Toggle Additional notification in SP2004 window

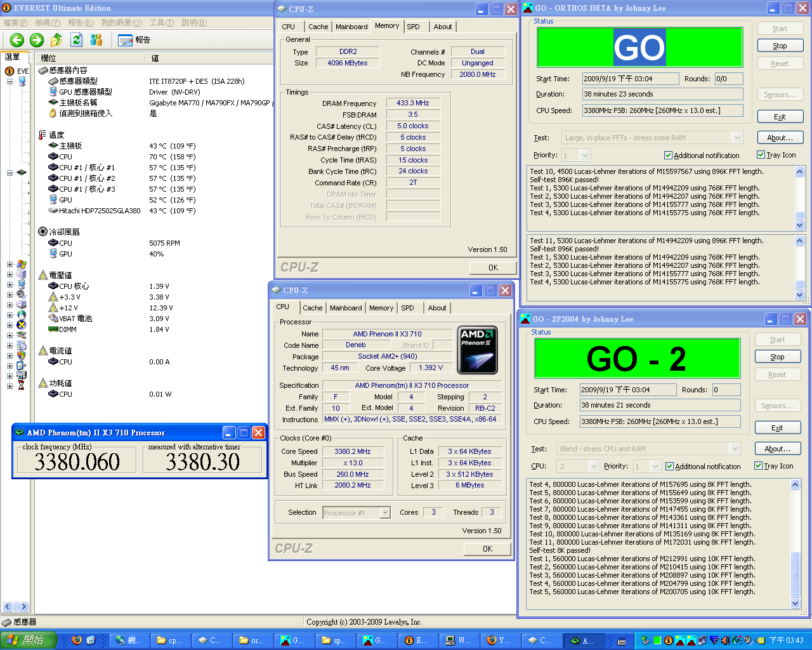click(x=669, y=467)
